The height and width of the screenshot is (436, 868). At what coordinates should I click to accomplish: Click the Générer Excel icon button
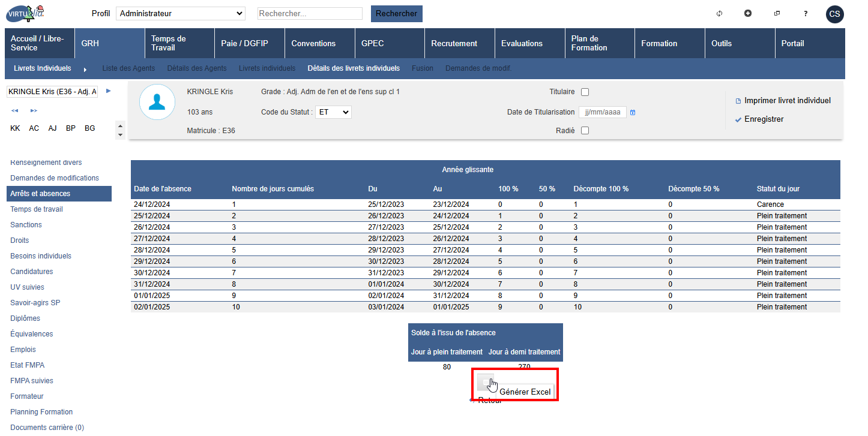[485, 382]
